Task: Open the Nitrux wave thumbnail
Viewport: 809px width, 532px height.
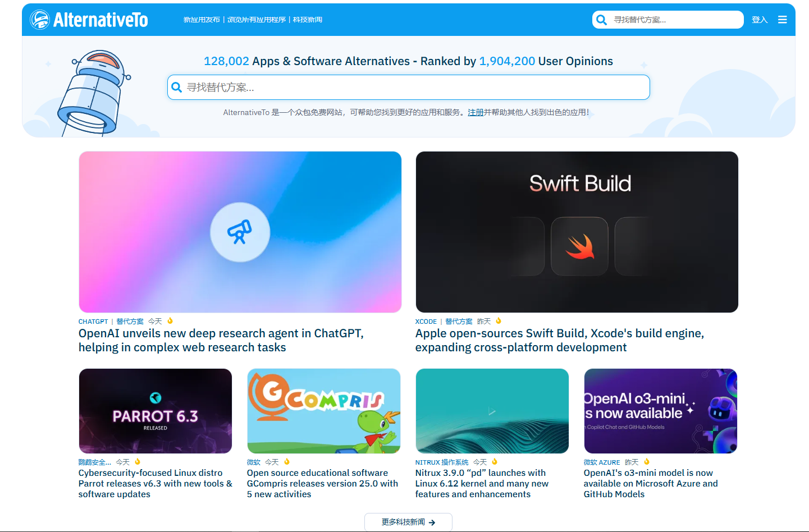Action: (492, 411)
